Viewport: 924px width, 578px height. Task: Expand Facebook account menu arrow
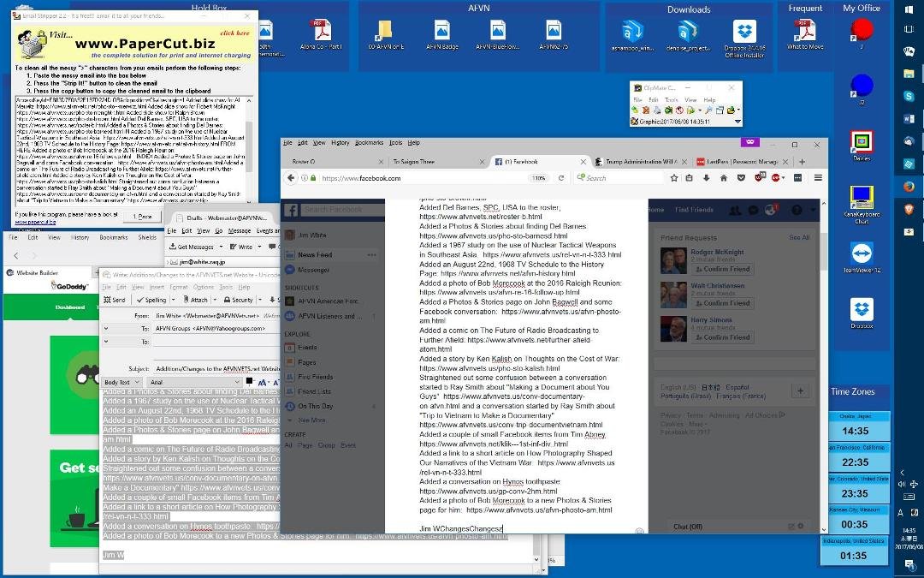[x=814, y=210]
